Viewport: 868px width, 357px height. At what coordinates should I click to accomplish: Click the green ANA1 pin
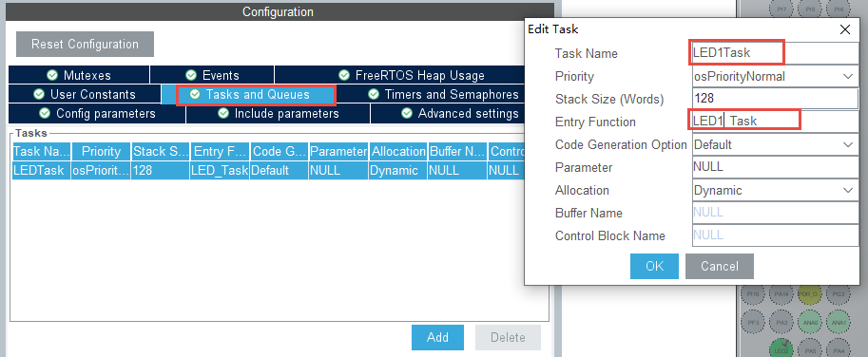(x=839, y=322)
